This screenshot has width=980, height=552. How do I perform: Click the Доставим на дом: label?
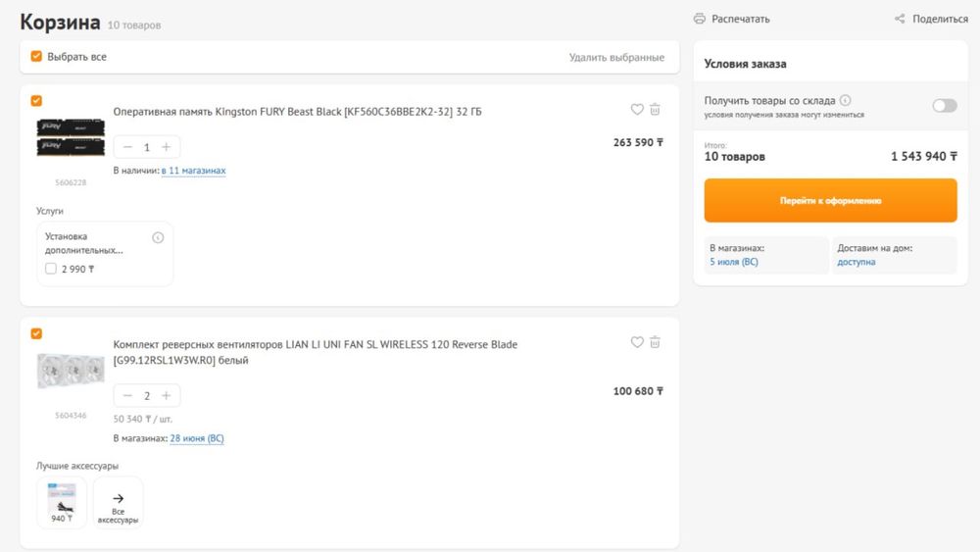tap(874, 248)
